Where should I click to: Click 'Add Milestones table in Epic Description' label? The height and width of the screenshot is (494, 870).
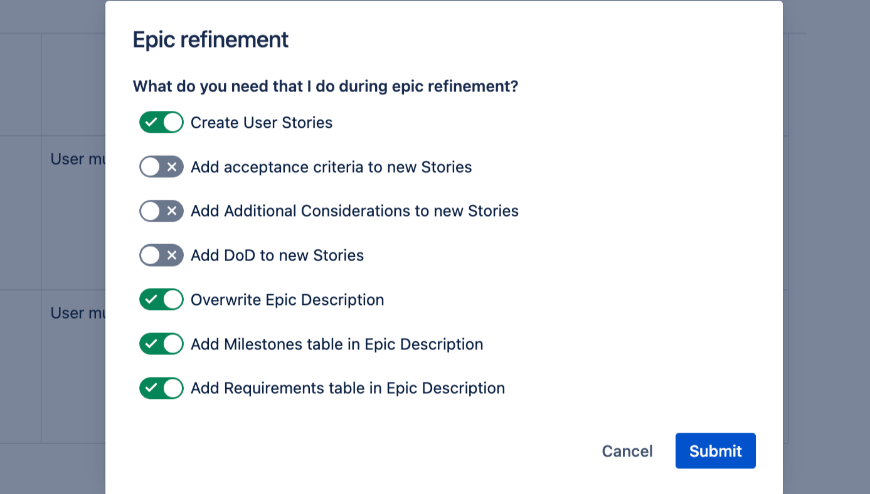point(337,344)
